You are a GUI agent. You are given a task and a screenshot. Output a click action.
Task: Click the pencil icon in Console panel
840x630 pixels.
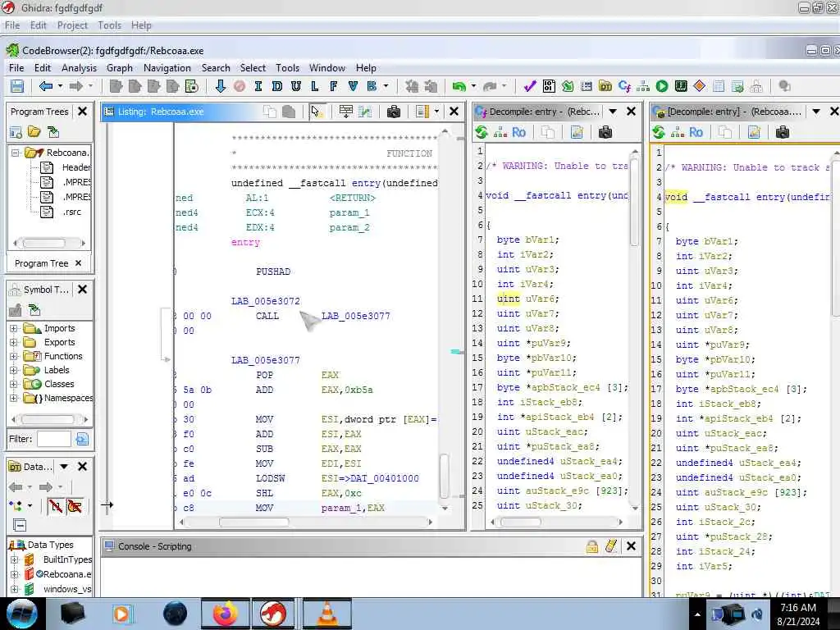(x=611, y=546)
